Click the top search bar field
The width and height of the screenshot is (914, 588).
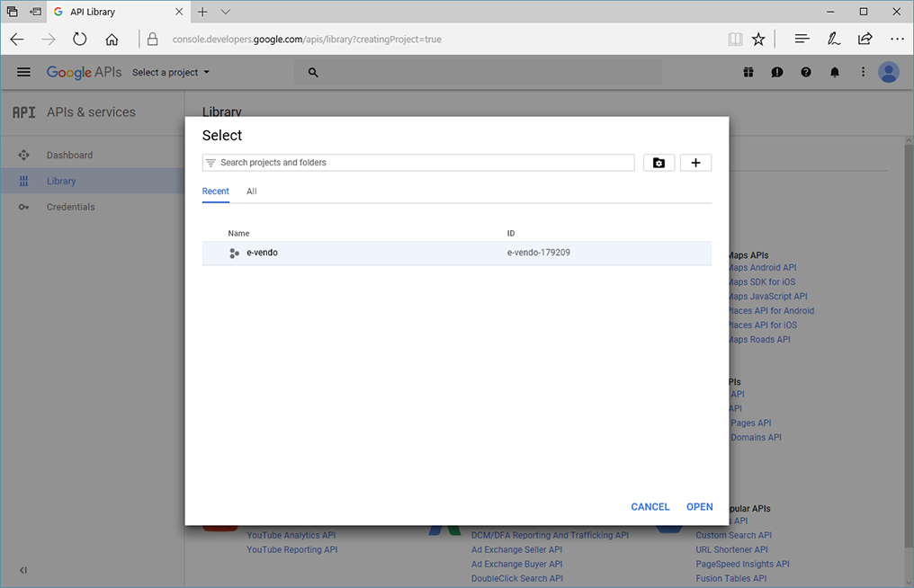click(478, 72)
